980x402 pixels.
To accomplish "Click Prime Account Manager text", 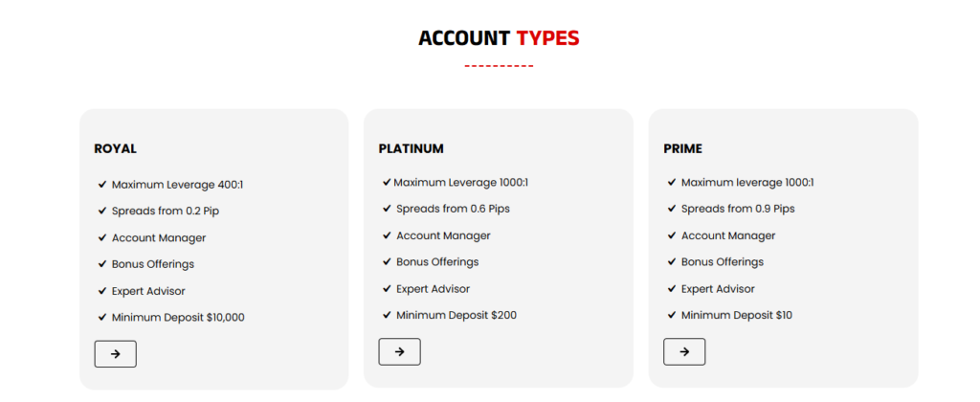I will [728, 235].
